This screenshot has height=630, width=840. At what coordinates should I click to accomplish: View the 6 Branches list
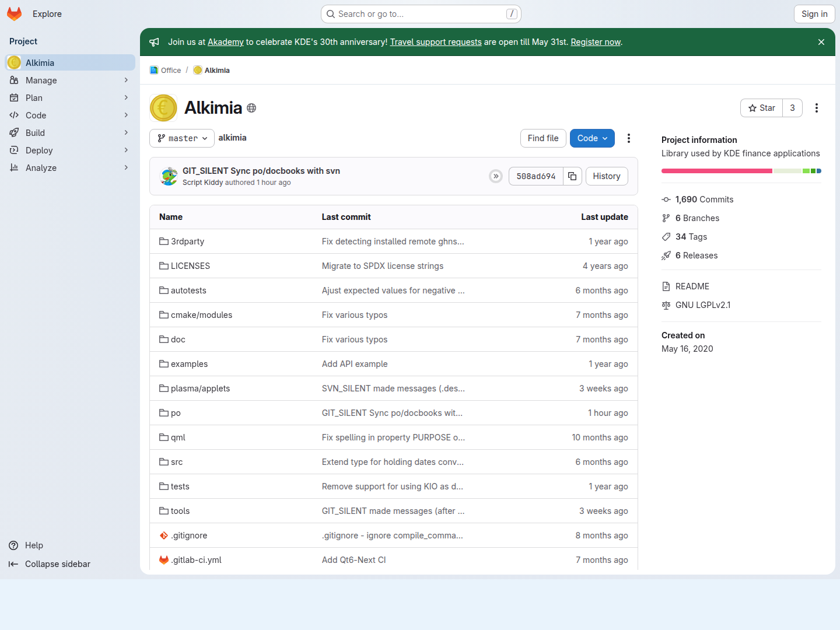(697, 218)
